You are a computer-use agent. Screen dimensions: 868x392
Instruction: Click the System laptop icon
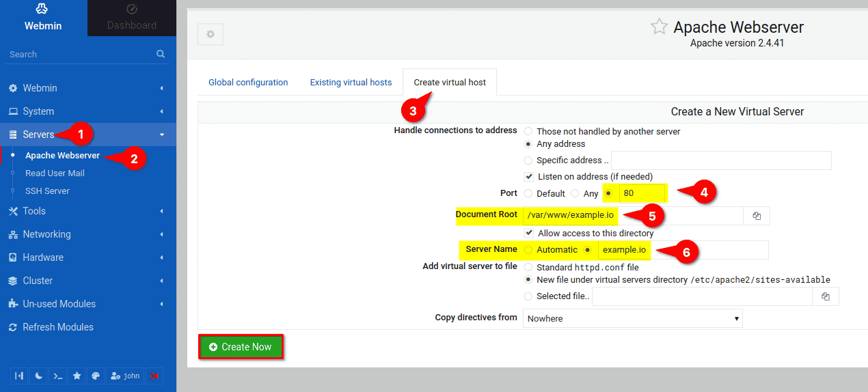coord(13,111)
